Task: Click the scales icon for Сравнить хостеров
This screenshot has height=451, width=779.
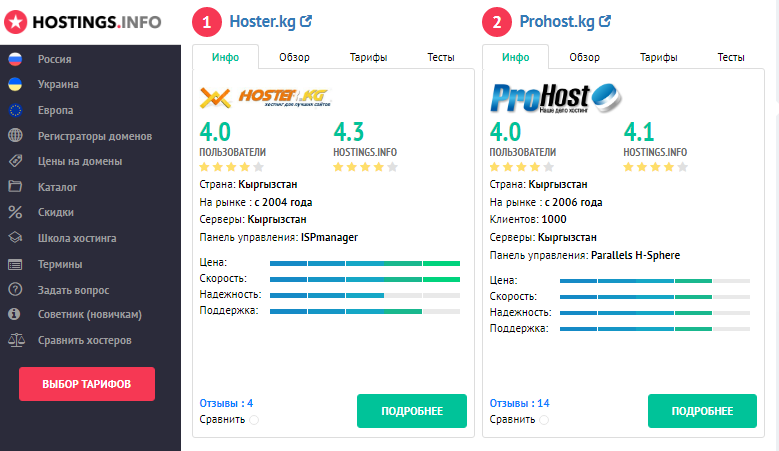Action: (16, 340)
